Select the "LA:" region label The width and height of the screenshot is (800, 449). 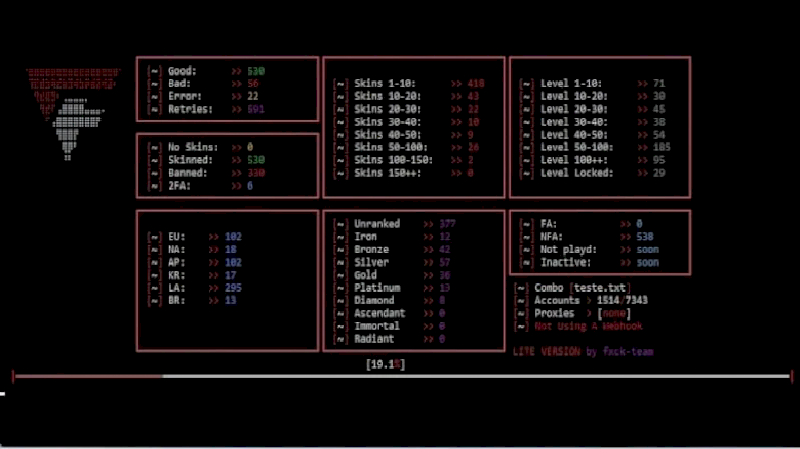click(x=177, y=288)
